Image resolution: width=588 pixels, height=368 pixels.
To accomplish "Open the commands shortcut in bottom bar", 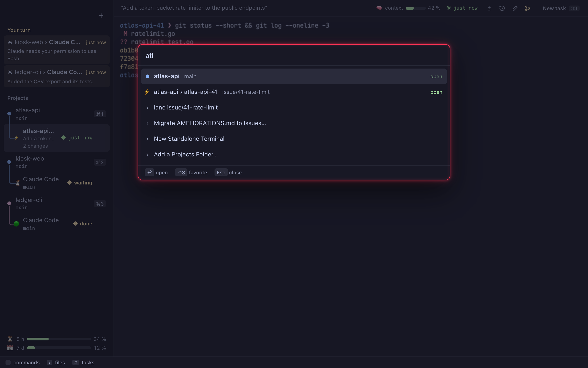I will (23, 362).
